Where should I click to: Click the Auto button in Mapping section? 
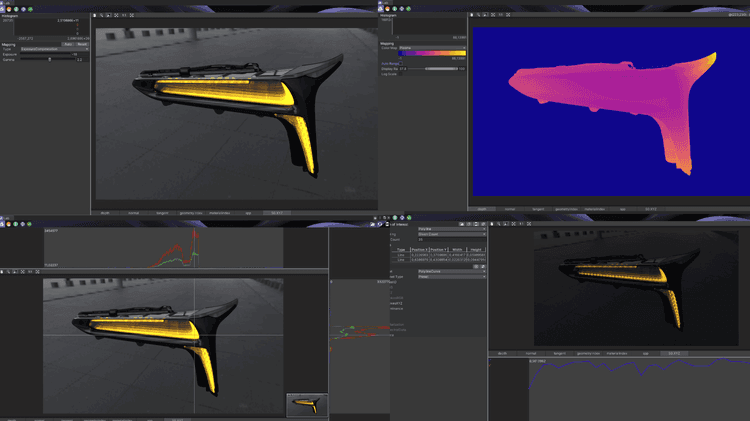pyautogui.click(x=68, y=44)
